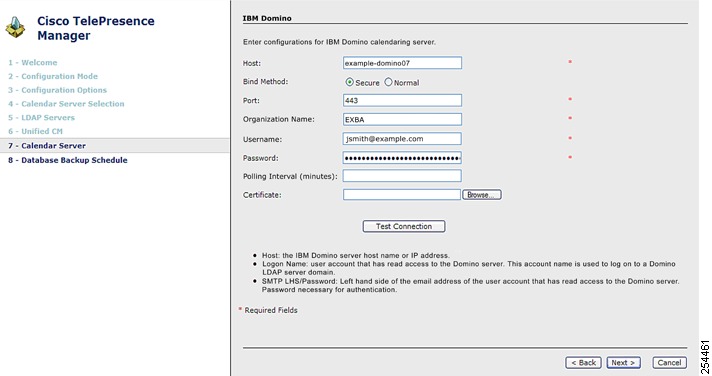Viewport: 712px width, 376px height.
Task: Focus the Password field
Action: coord(402,158)
